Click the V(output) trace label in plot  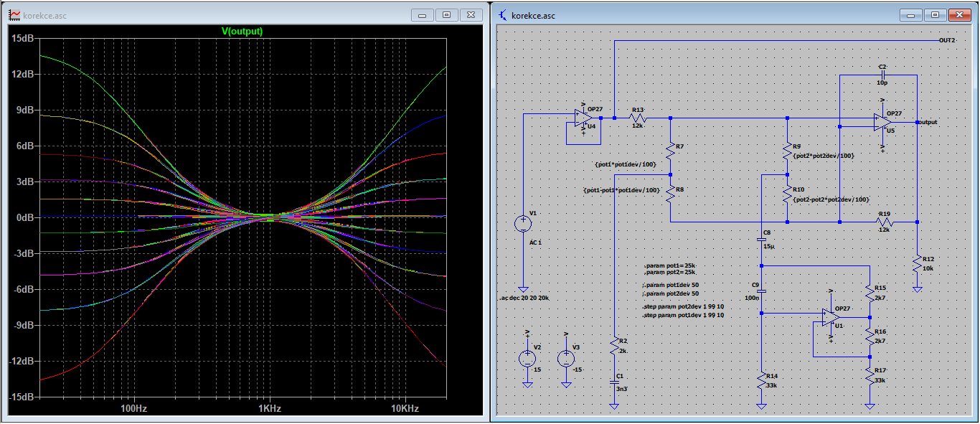click(x=242, y=32)
